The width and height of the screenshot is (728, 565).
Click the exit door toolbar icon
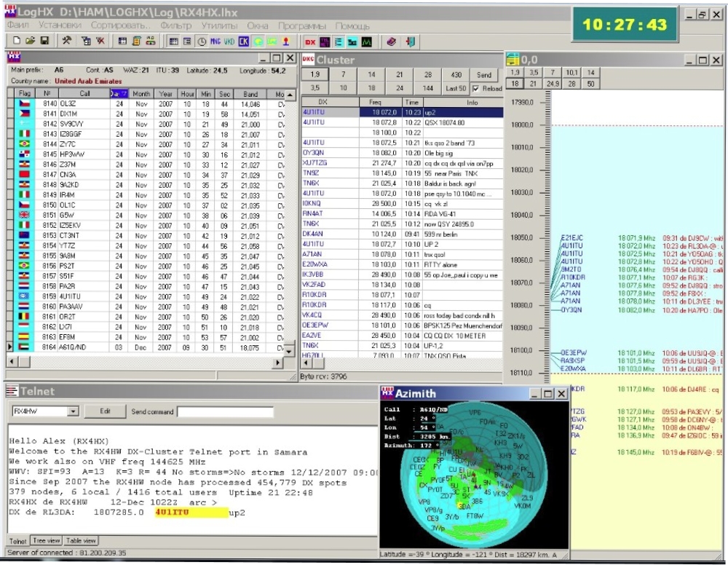(x=411, y=42)
